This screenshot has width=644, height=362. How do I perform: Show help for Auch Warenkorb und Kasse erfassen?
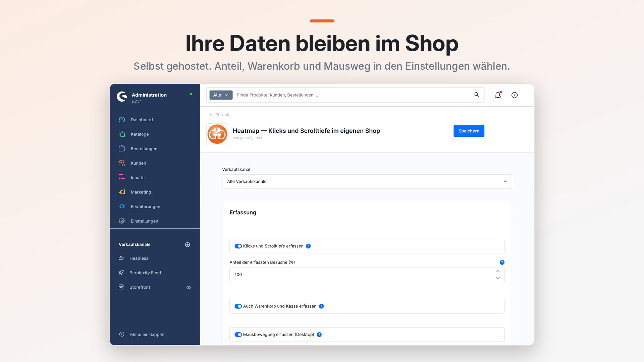pyautogui.click(x=321, y=306)
